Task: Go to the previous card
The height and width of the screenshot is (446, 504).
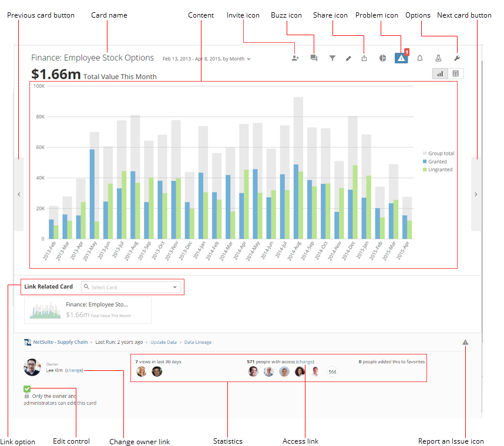Action: [x=19, y=194]
